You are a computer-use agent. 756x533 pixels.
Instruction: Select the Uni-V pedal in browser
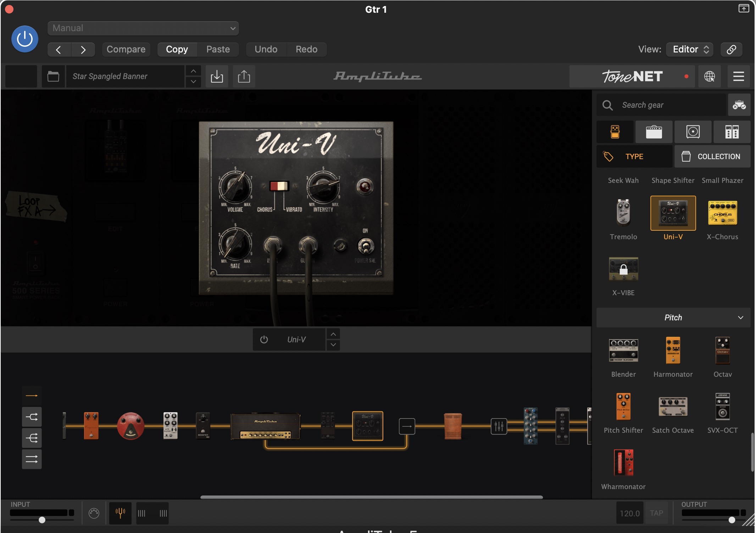[673, 213]
